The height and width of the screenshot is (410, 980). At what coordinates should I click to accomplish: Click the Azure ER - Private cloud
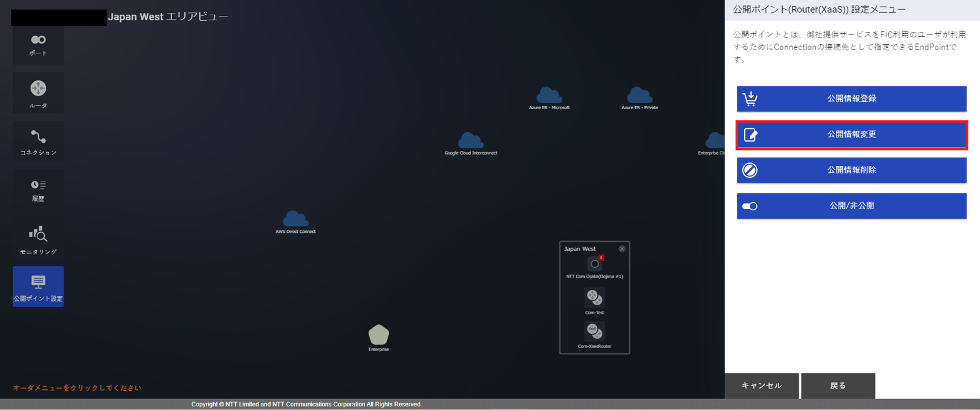point(640,96)
